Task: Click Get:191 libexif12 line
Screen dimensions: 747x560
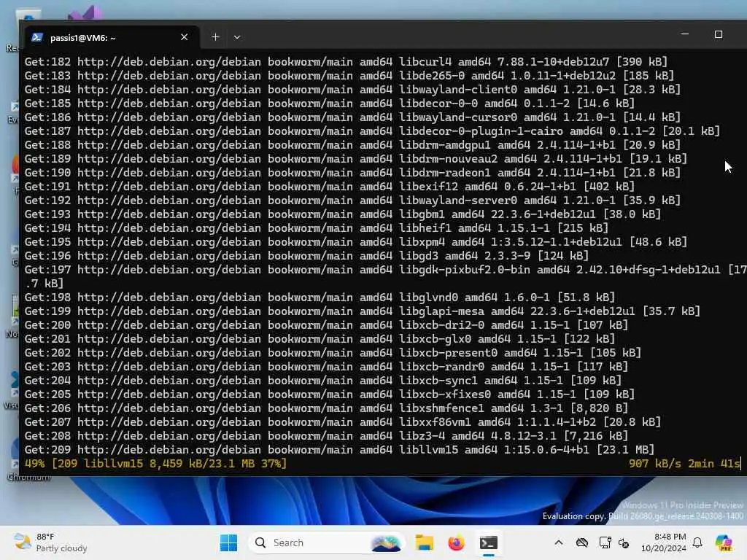Action: pyautogui.click(x=330, y=186)
